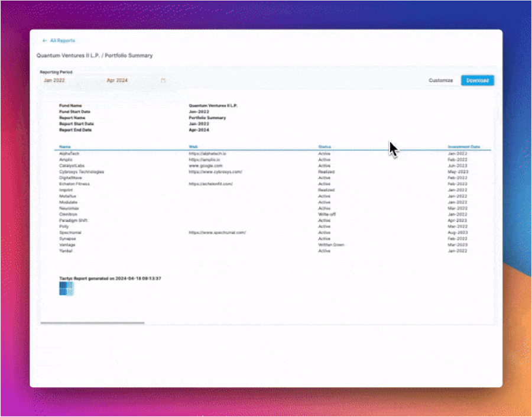532x417 pixels.
Task: Open the cybrosys.com website link
Action: (215, 172)
